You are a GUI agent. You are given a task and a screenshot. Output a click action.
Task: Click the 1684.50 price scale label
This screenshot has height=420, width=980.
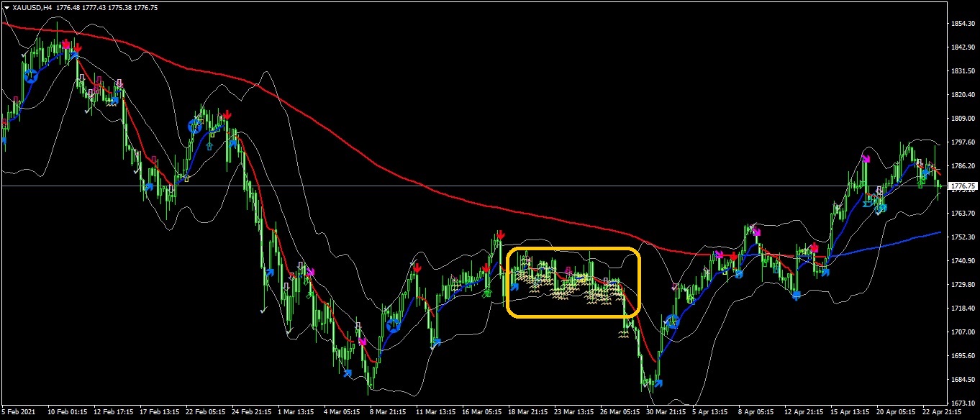962,380
